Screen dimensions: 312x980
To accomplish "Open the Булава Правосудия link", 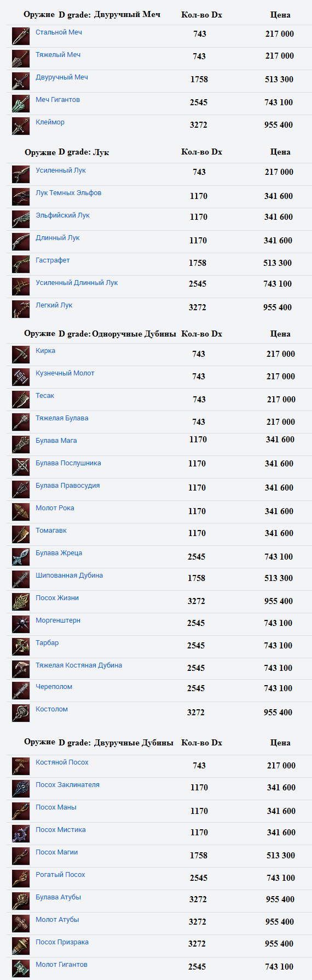I will coord(68,486).
